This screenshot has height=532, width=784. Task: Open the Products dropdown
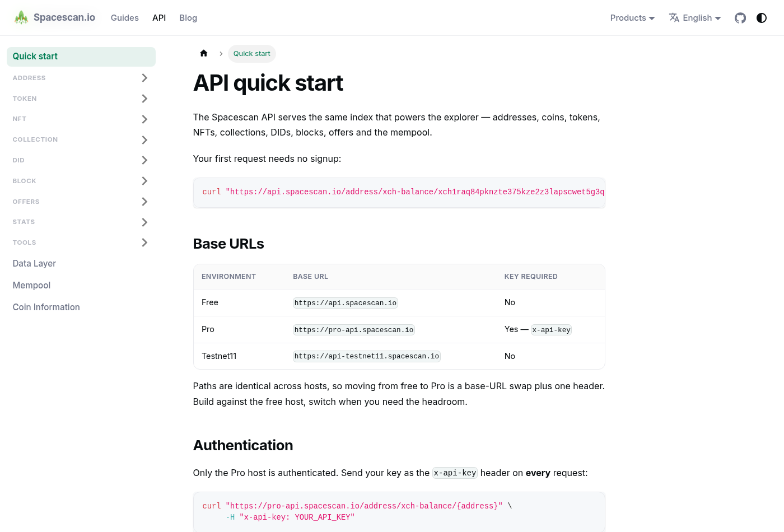tap(633, 18)
